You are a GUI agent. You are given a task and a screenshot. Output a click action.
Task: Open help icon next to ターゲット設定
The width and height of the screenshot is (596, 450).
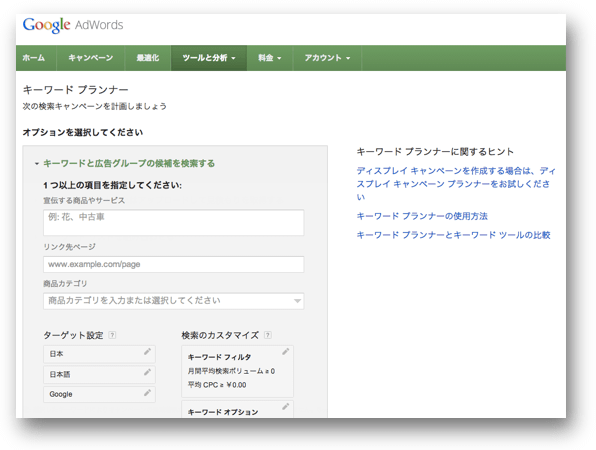pos(112,335)
